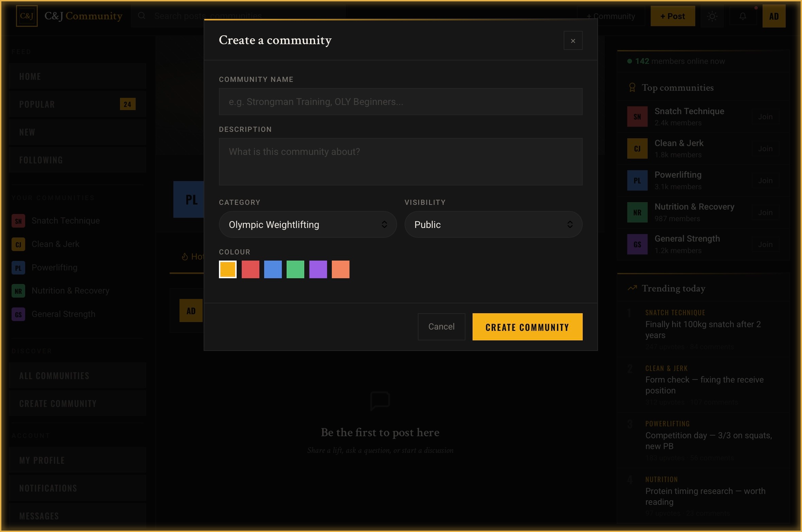Image resolution: width=802 pixels, height=532 pixels.
Task: Open Nutrition & Recovery in Your Communities
Action: [x=78, y=291]
